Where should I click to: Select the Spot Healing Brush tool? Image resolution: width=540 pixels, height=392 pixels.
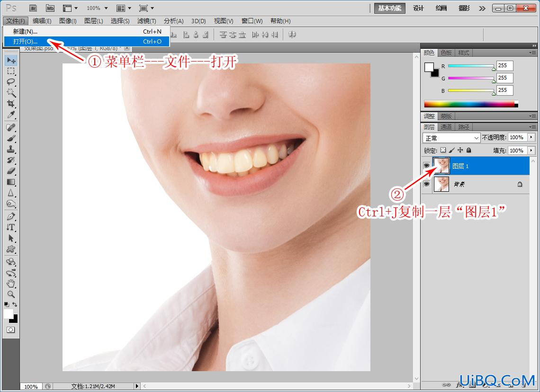coord(11,127)
